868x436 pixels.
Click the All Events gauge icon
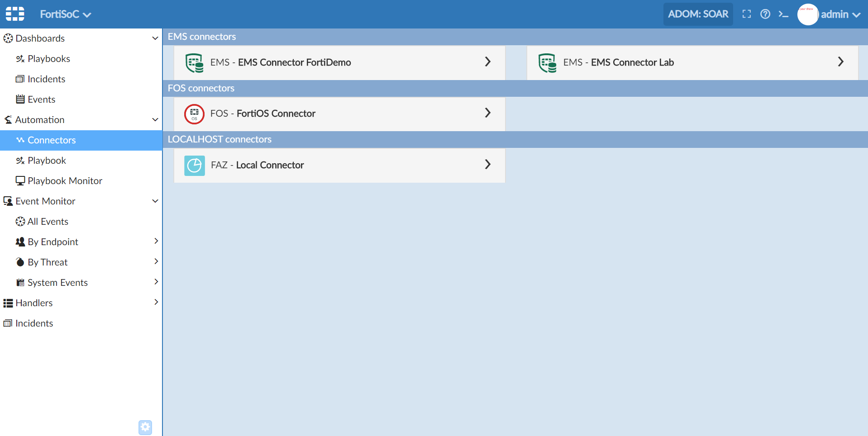pyautogui.click(x=20, y=222)
